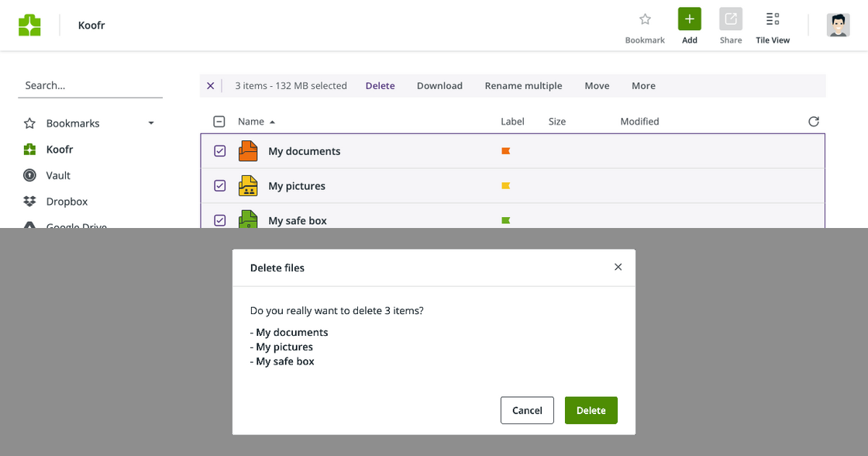Click the orange label flag of My documents
This screenshot has width=868, height=456.
tap(505, 150)
